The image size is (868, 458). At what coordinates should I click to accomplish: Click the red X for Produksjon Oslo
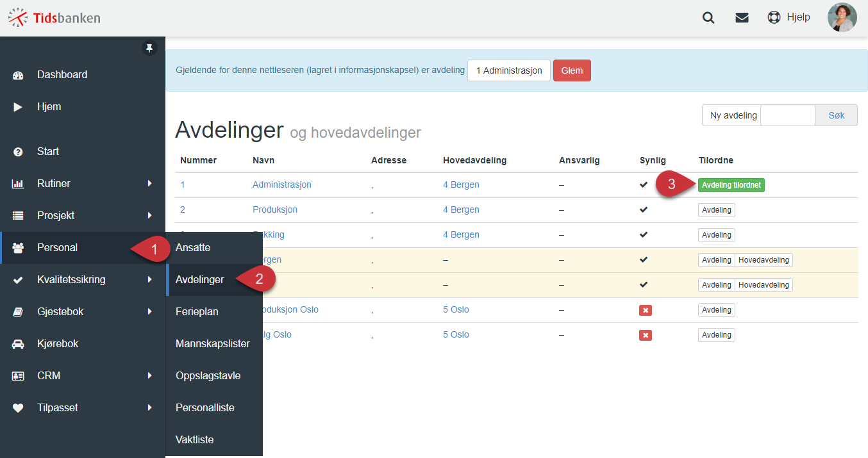(646, 310)
